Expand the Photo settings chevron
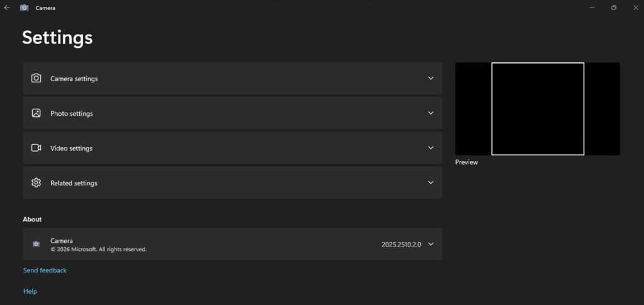This screenshot has width=644, height=305. (431, 113)
